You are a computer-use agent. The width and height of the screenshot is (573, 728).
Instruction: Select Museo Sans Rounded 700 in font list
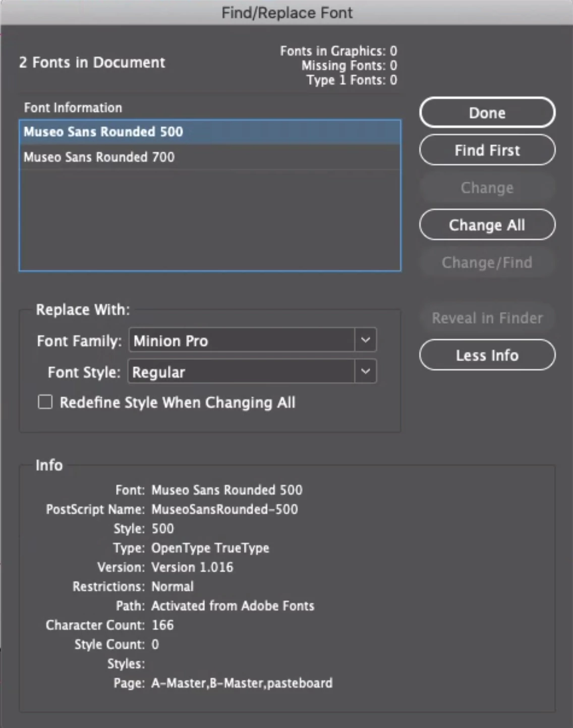[210, 157]
